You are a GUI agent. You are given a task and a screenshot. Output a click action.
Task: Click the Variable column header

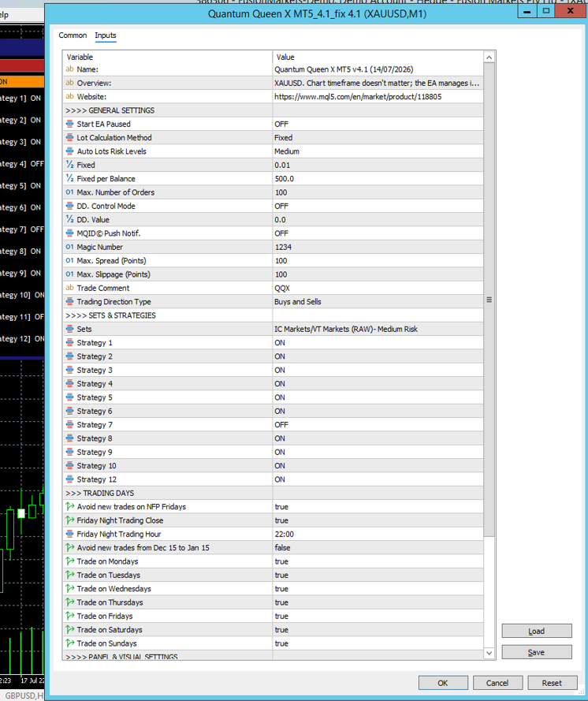(168, 57)
